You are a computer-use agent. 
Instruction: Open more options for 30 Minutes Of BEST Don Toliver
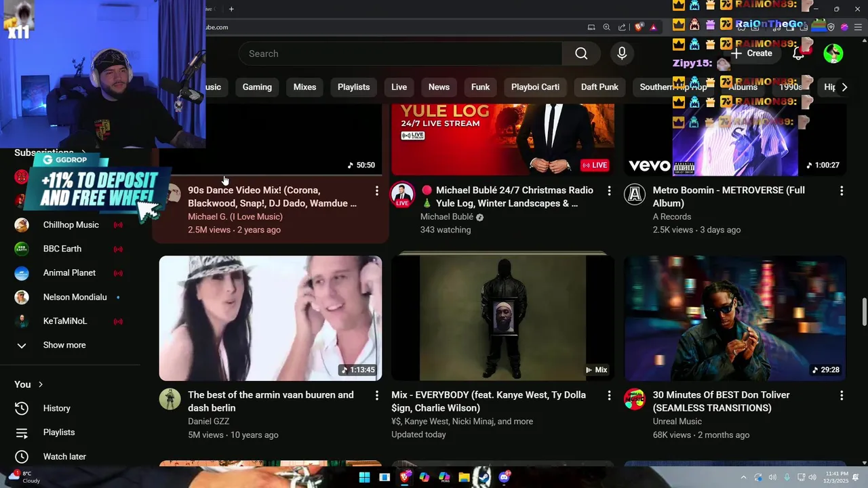[x=842, y=396]
